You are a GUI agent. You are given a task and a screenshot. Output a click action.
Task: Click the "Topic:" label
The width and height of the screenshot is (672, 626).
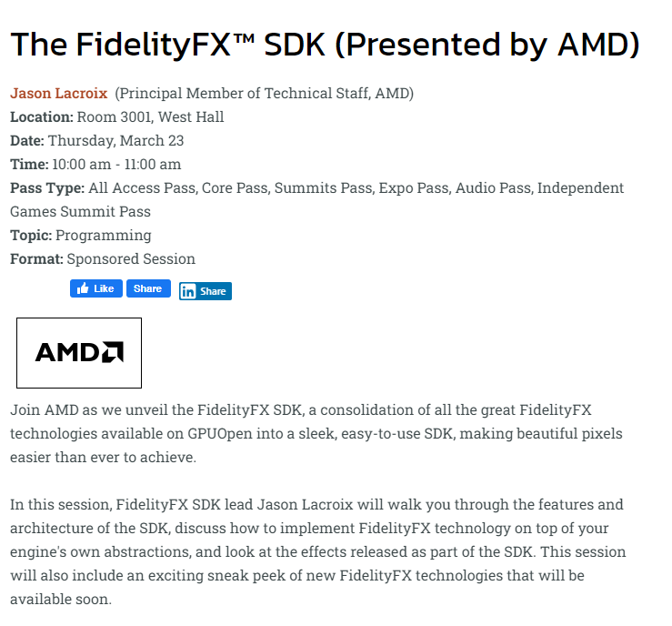[x=30, y=236]
